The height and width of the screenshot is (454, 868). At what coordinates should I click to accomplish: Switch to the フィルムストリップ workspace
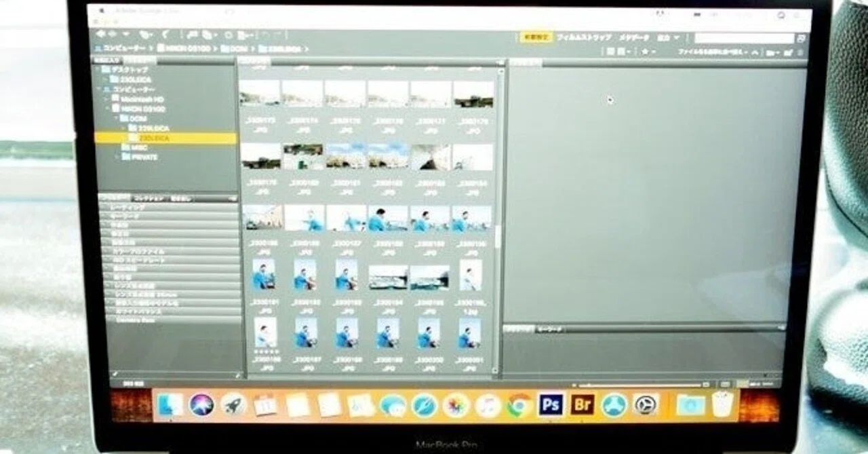584,38
